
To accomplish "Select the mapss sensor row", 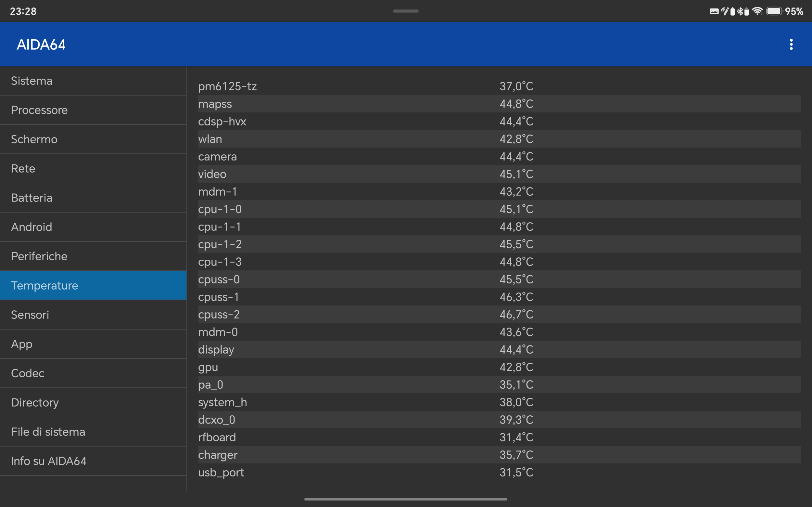I will [x=499, y=104].
